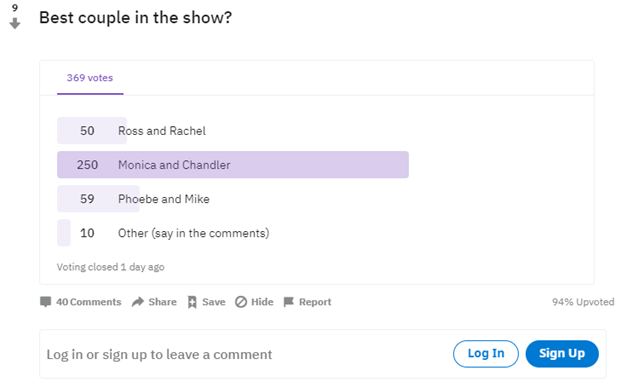Viewport: 627px width, 388px height.
Task: Click the Share text label
Action: (162, 302)
